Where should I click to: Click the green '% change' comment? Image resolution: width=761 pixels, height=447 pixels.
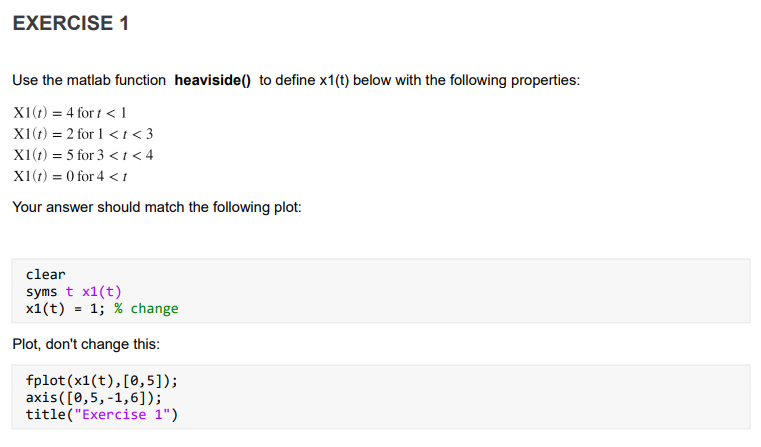(147, 309)
